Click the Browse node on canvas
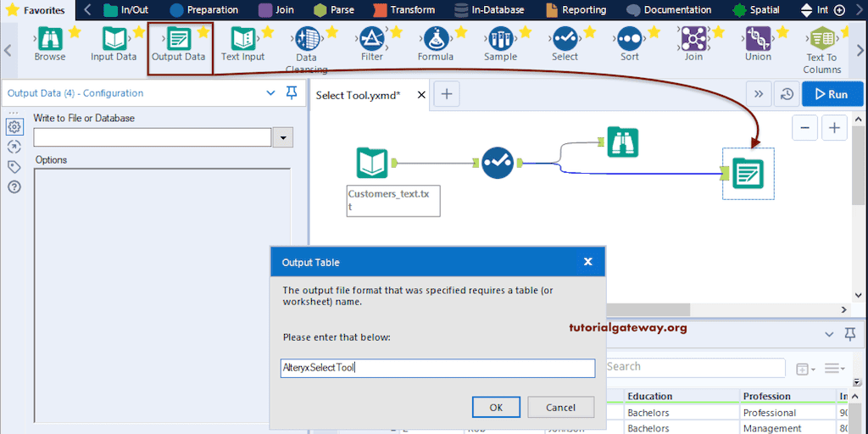This screenshot has width=868, height=434. click(x=623, y=142)
